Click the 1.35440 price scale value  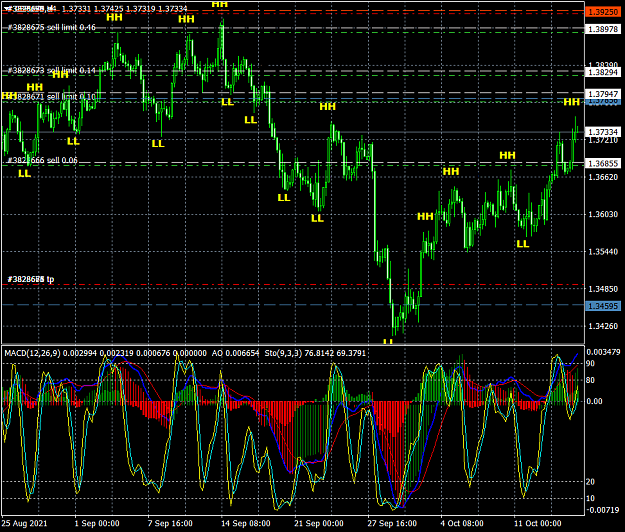[x=603, y=252]
